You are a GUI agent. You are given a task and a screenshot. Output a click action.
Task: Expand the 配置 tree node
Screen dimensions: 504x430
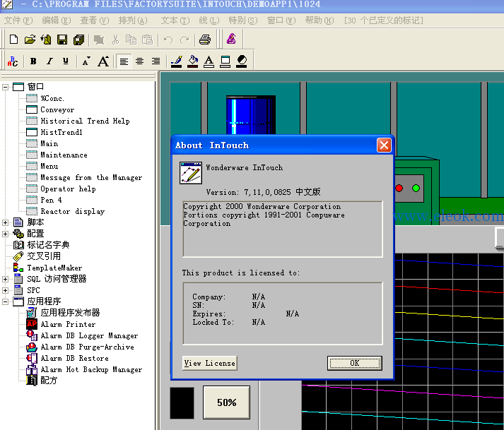click(5, 234)
